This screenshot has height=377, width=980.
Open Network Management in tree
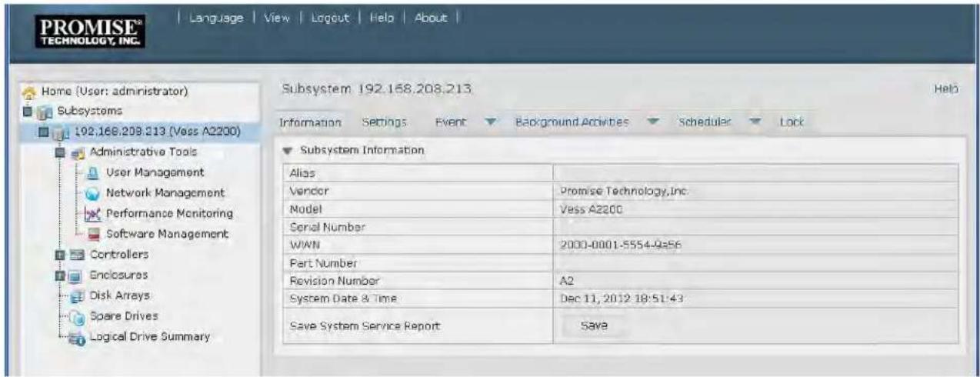pyautogui.click(x=165, y=193)
